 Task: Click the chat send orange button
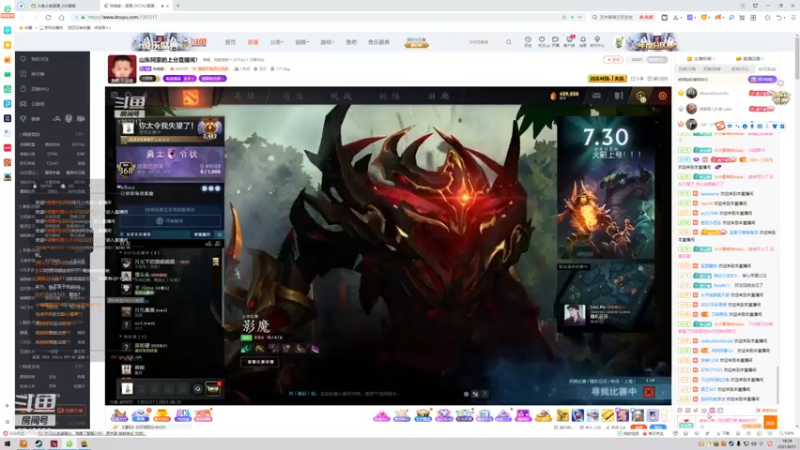pyautogui.click(x=770, y=422)
